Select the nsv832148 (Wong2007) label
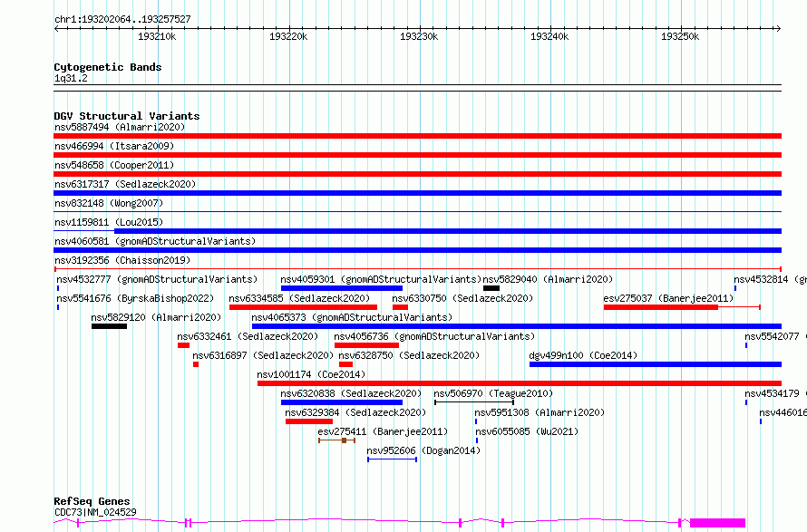This screenshot has height=532, width=807. click(x=109, y=203)
